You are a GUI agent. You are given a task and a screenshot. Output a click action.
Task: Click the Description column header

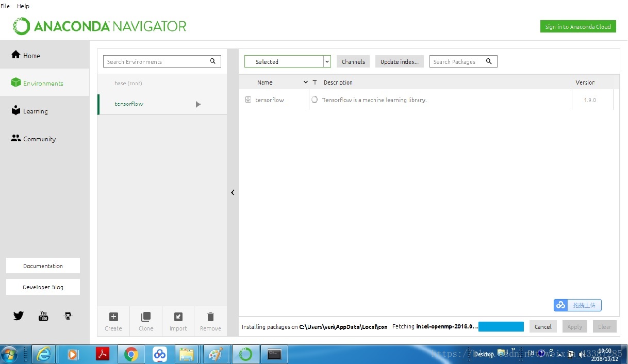click(x=338, y=82)
